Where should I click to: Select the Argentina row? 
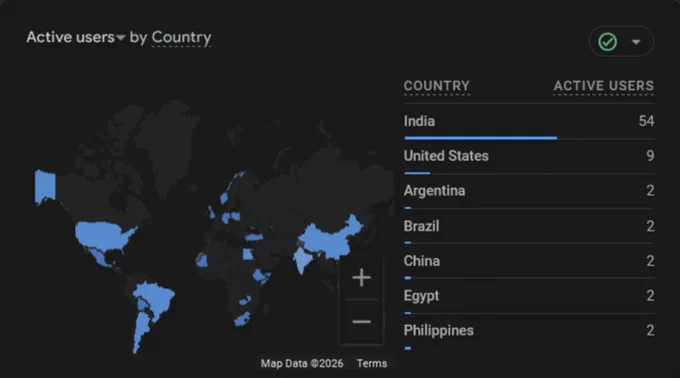529,191
